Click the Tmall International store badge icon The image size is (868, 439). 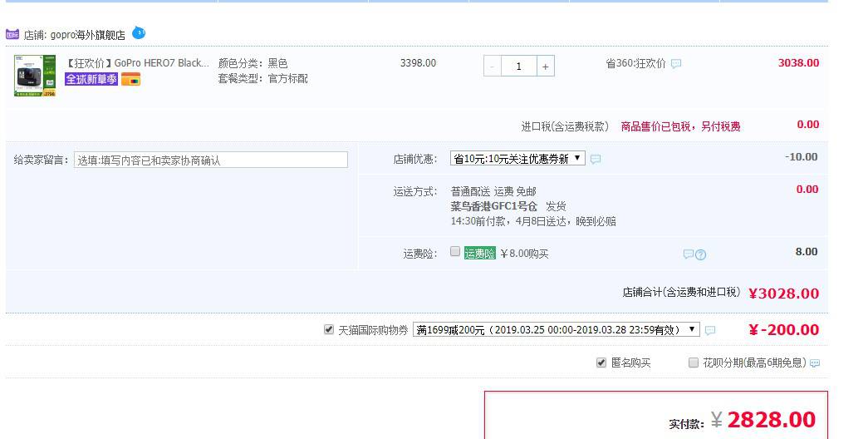pyautogui.click(x=12, y=34)
